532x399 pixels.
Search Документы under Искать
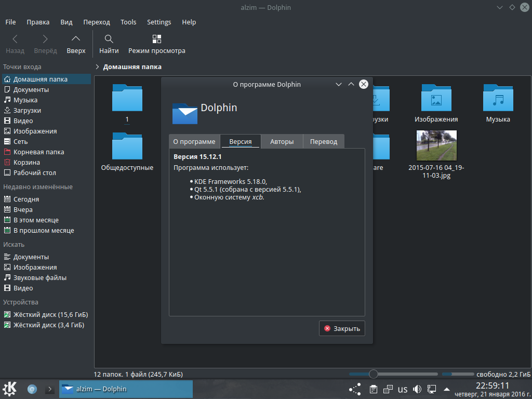[x=46, y=257]
